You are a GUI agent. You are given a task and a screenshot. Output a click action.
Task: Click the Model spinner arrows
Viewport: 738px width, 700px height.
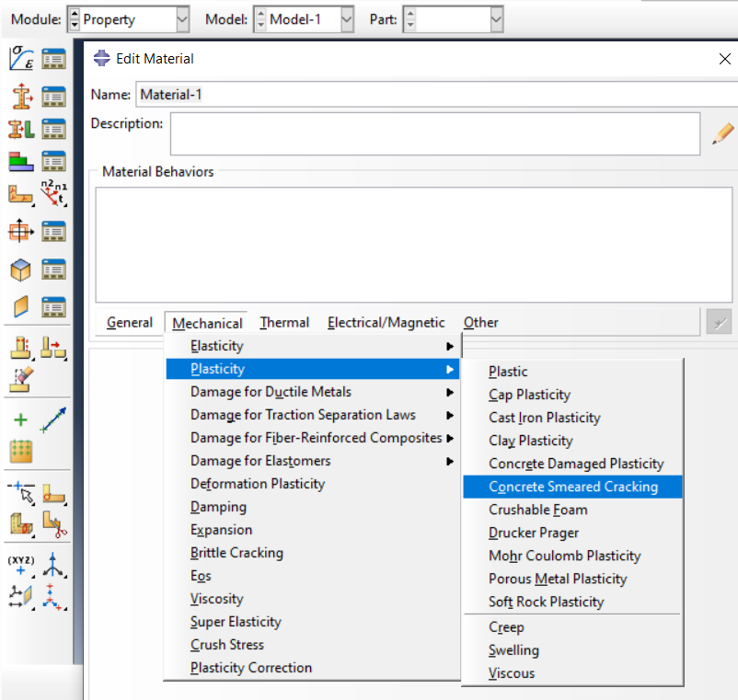[x=260, y=19]
